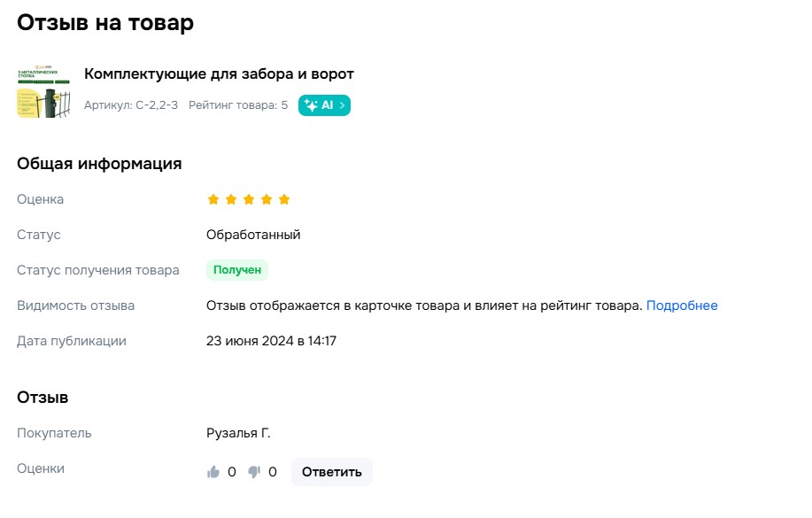This screenshot has width=812, height=518.
Task: Click the third rating star
Action: 249,199
